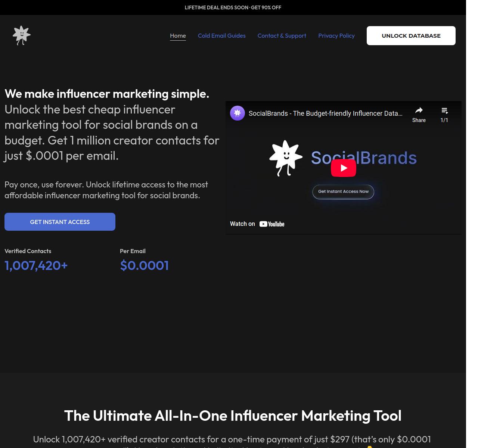Viewport: 478px width, 448px height.
Task: Go to Contact & Support
Action: tap(282, 35)
